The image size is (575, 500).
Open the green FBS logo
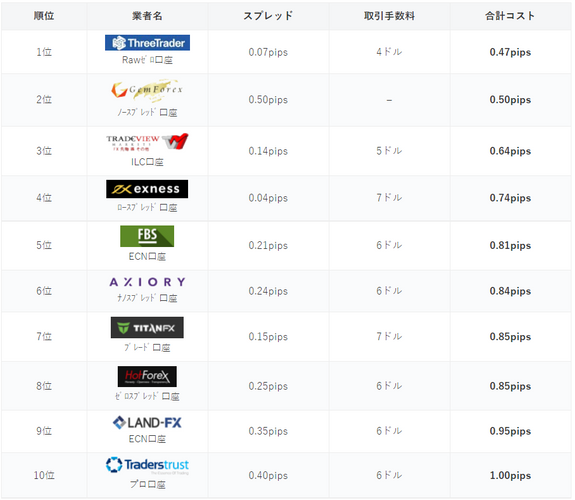(x=147, y=236)
